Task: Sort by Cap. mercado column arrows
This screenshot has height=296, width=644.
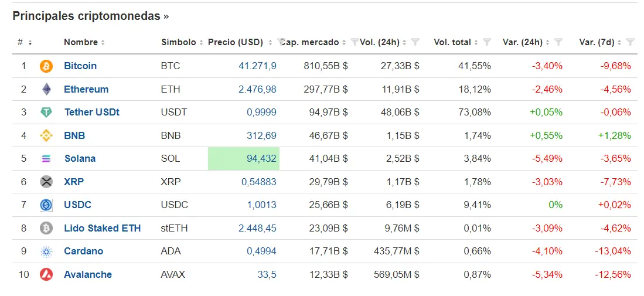Action: point(344,42)
